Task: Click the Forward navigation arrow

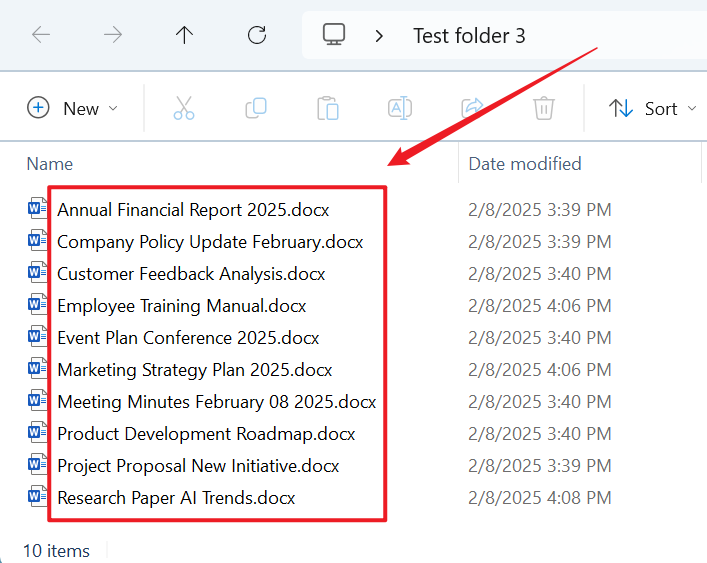Action: tap(113, 35)
